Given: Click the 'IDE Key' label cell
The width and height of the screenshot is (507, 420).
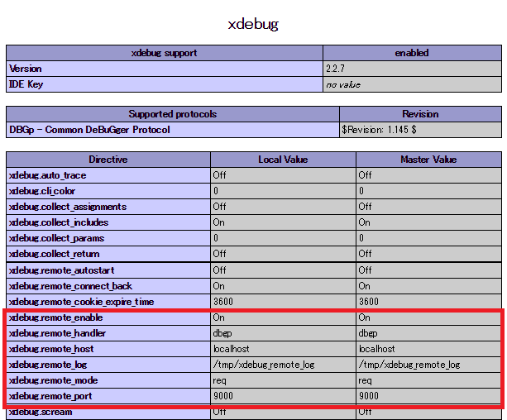Looking at the screenshot, I should click(x=165, y=84).
